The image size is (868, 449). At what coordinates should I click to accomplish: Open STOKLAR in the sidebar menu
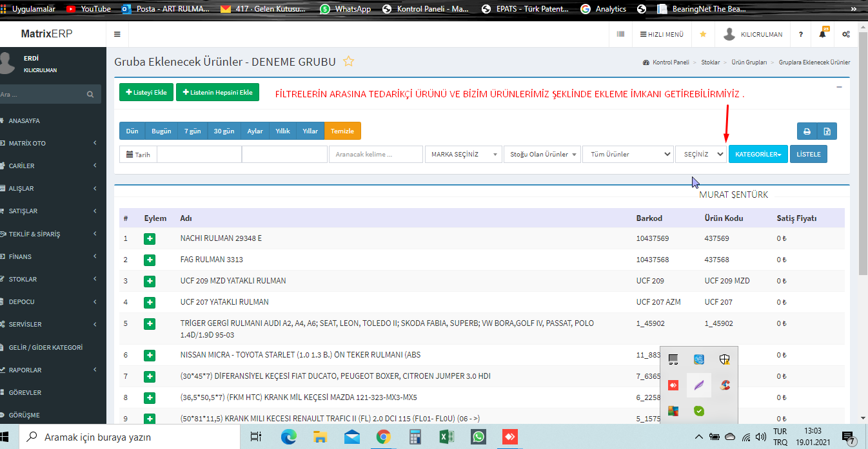pos(23,280)
